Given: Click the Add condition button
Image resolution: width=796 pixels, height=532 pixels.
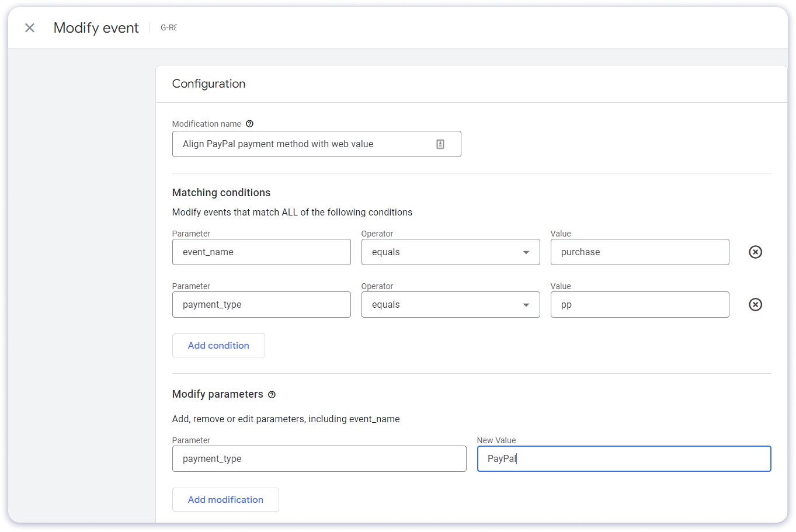Looking at the screenshot, I should 218,345.
